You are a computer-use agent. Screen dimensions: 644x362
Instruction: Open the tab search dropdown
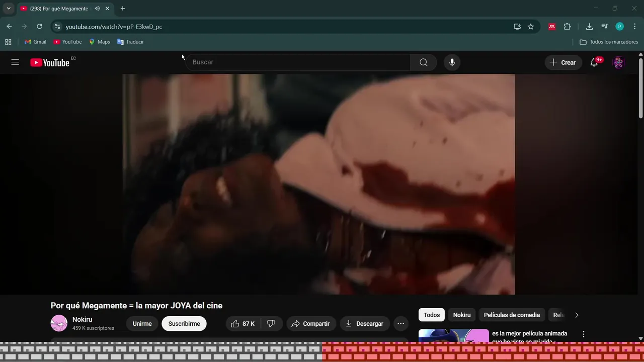click(9, 9)
